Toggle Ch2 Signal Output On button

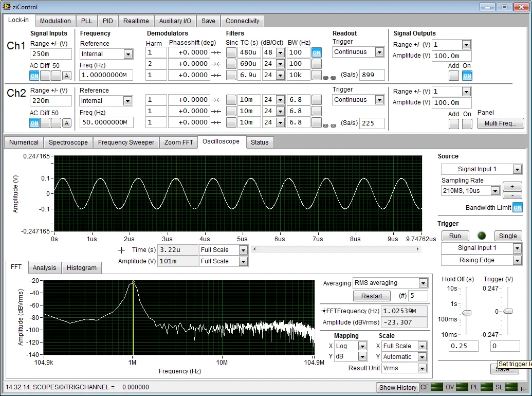[467, 124]
